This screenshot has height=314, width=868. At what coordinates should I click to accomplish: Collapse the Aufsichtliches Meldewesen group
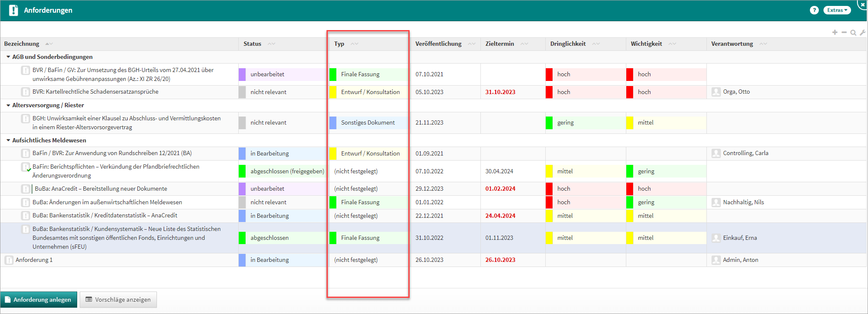[8, 140]
